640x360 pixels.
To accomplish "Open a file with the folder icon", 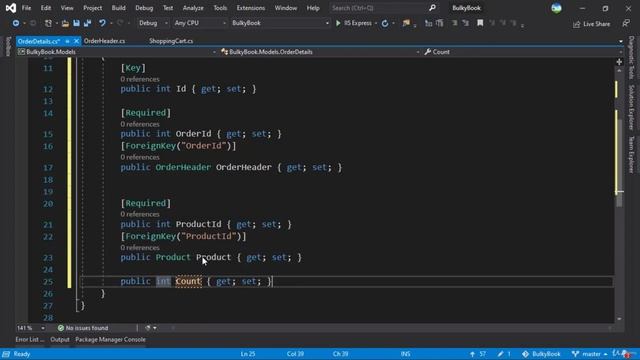I will 65,23.
